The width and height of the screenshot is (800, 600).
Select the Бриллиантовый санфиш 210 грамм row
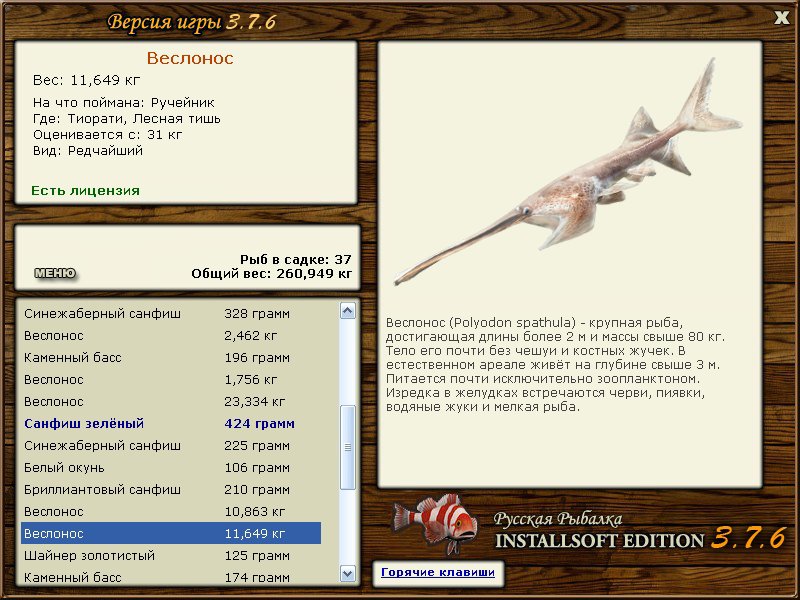point(171,489)
